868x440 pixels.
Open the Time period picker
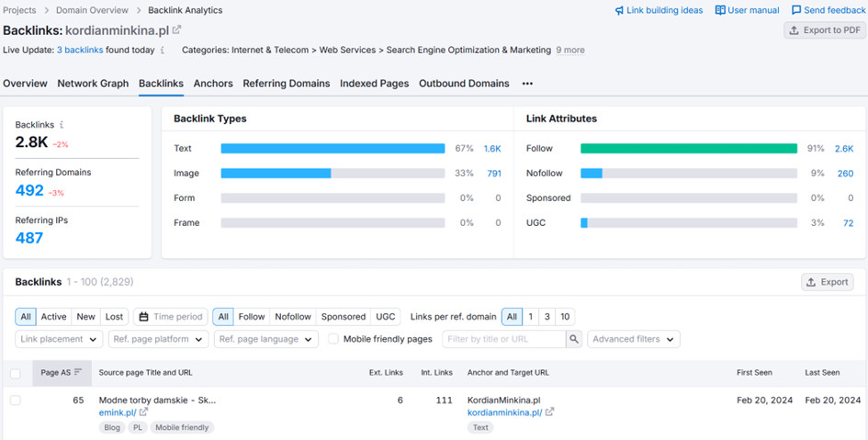(171, 317)
